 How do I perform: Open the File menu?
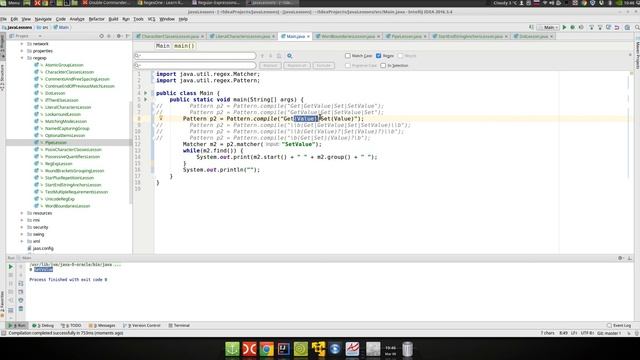[3, 19]
